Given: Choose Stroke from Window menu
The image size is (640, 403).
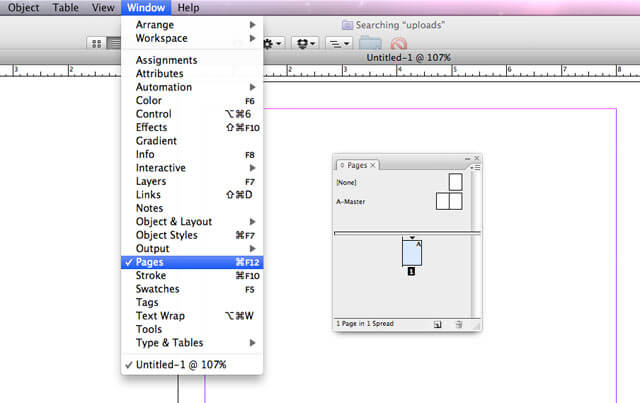Looking at the screenshot, I should [x=192, y=276].
